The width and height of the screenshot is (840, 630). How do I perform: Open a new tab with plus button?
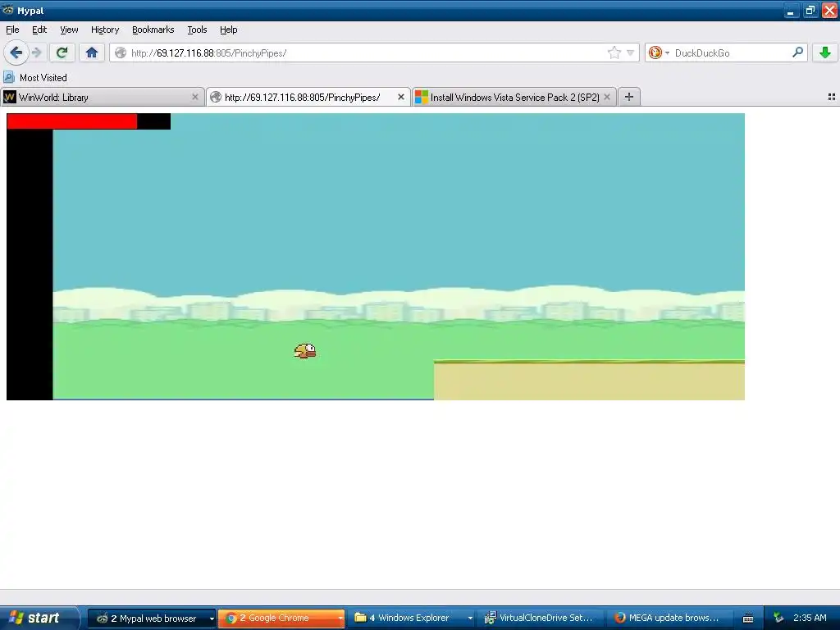(629, 97)
